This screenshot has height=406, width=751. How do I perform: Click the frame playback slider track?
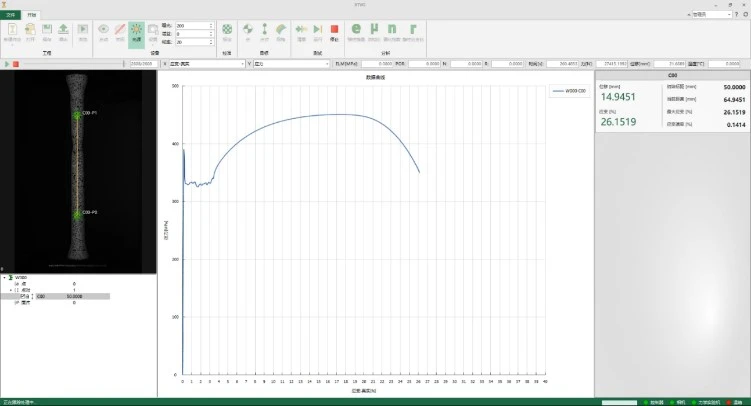click(x=74, y=64)
